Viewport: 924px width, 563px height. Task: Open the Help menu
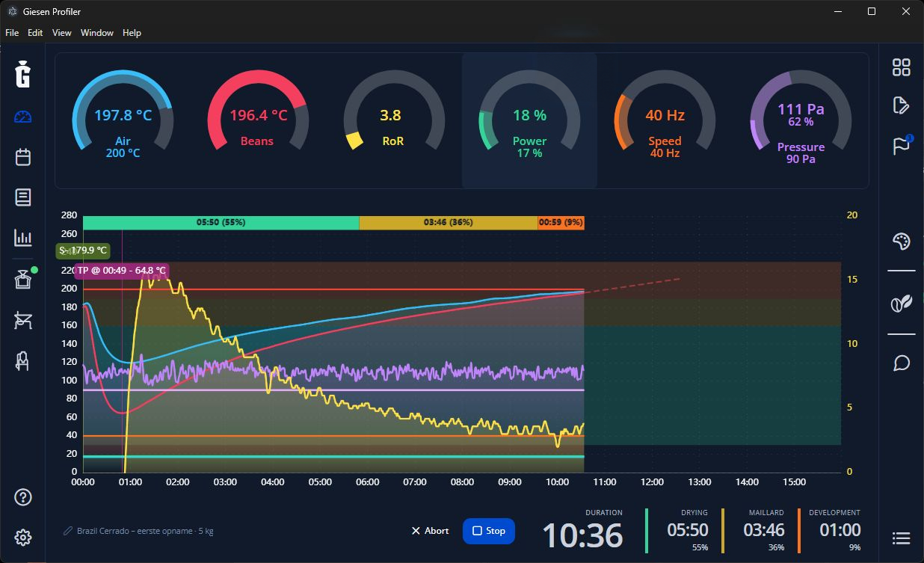click(132, 33)
